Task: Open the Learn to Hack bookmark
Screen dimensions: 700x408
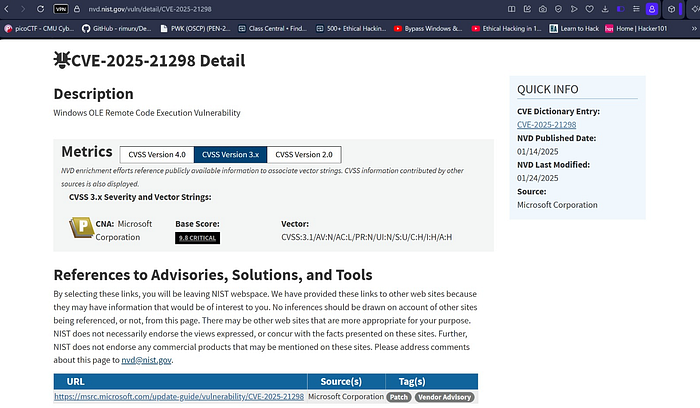Action: [x=574, y=29]
